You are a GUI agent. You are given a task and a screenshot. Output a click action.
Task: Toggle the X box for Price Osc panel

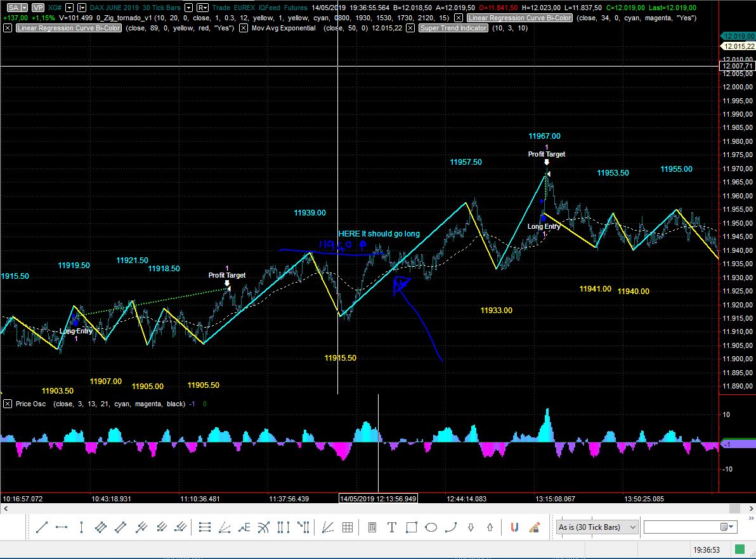coord(7,404)
